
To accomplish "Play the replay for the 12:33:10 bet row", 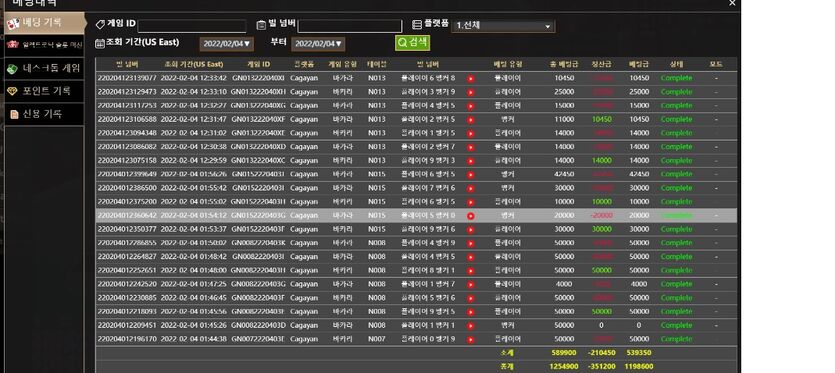I will pos(471,92).
